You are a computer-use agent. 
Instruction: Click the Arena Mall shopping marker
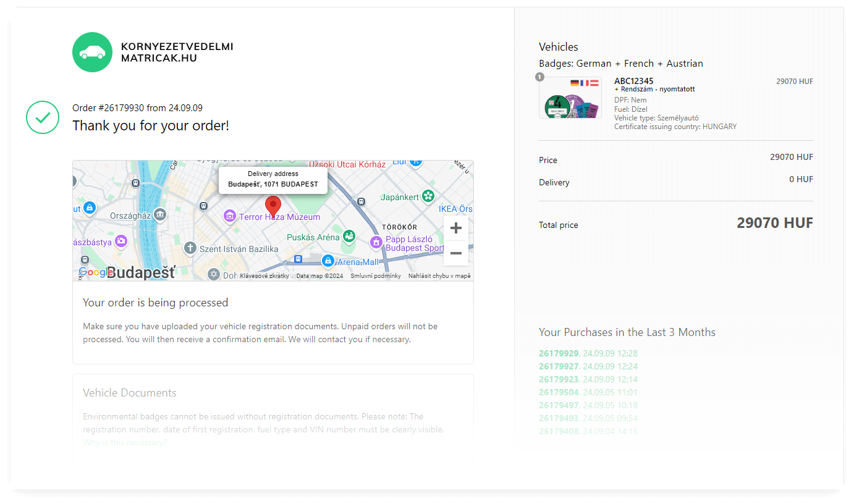(x=328, y=262)
